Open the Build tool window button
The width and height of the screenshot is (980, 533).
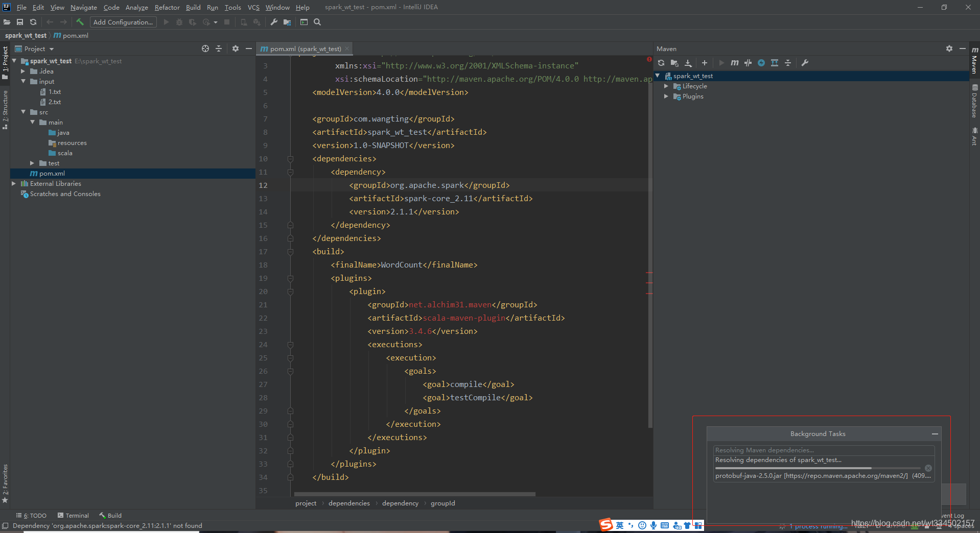[x=110, y=516]
